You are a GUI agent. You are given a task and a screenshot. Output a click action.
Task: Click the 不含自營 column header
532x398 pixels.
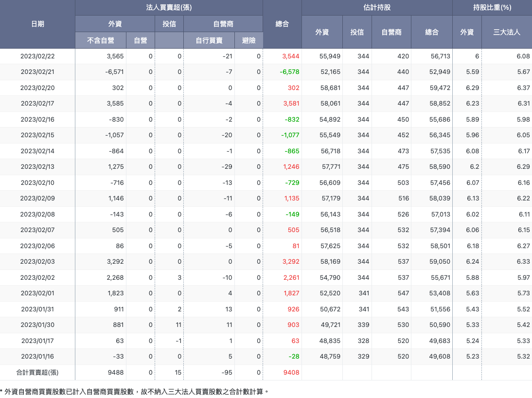point(101,40)
